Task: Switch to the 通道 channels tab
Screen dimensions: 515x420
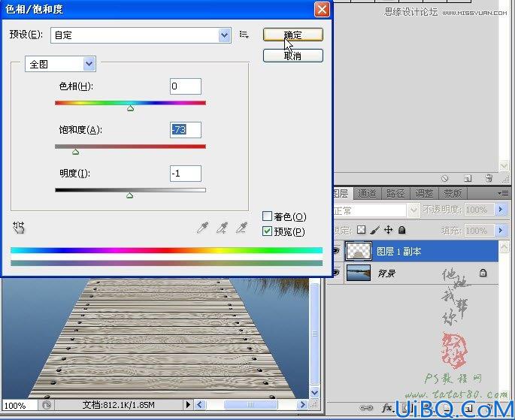Action: (x=367, y=194)
